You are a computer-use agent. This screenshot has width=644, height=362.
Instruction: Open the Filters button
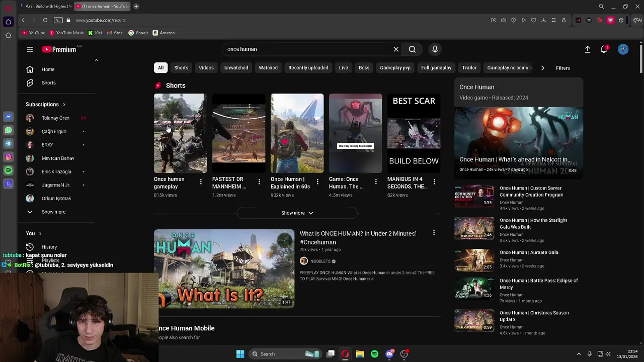pyautogui.click(x=562, y=68)
